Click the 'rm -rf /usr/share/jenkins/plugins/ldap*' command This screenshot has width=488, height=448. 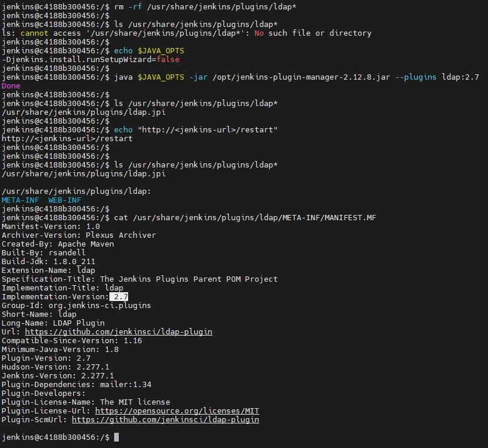(x=205, y=6)
